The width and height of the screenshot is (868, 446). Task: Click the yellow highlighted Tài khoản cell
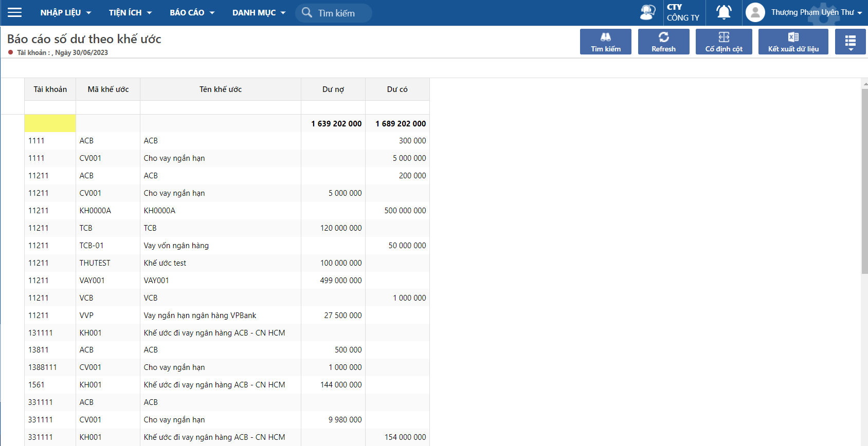(x=50, y=124)
